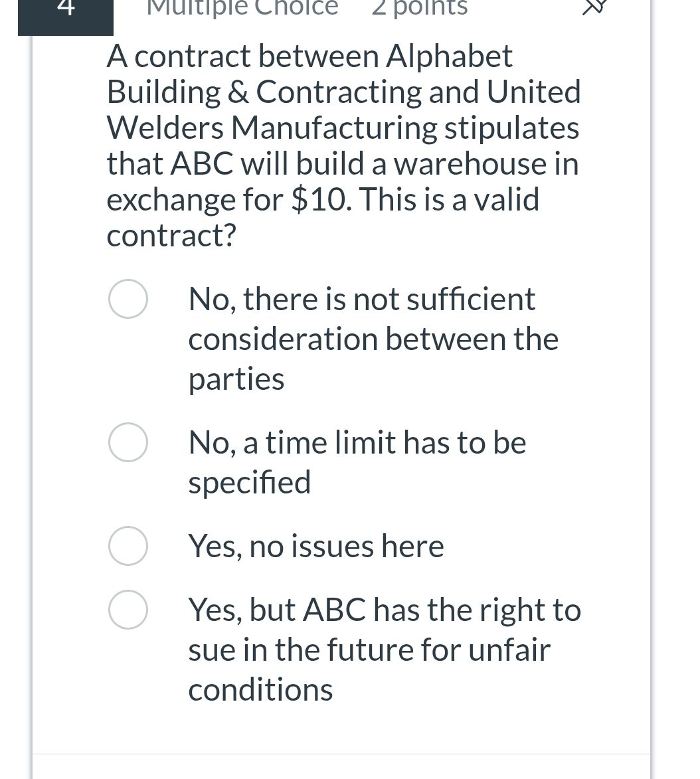
Task: Select the 'No, a time limit' radio button
Action: coord(128,442)
